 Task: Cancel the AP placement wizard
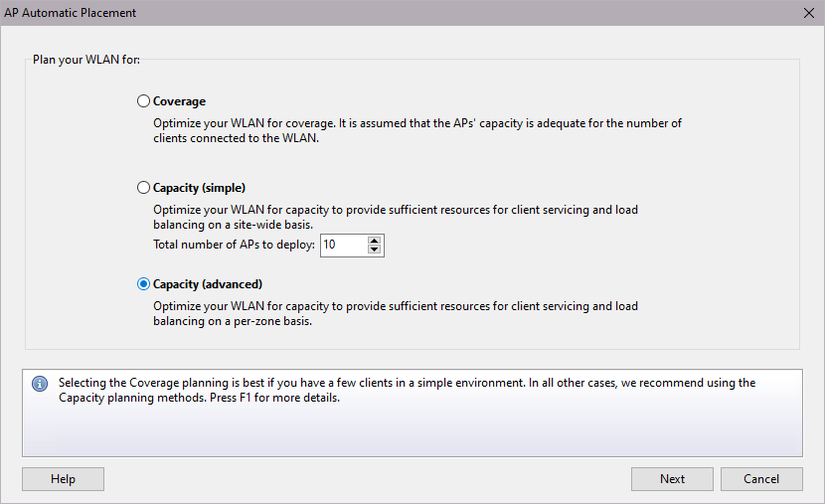click(x=761, y=479)
